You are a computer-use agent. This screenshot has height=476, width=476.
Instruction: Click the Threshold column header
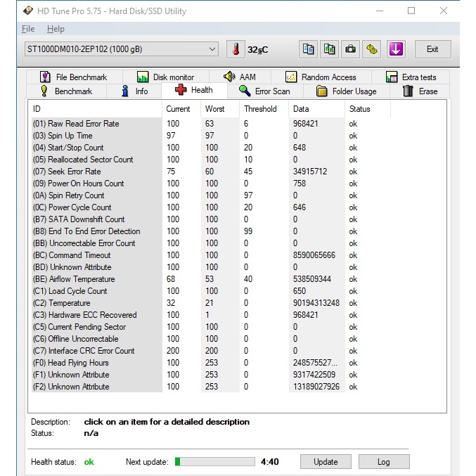pyautogui.click(x=260, y=109)
